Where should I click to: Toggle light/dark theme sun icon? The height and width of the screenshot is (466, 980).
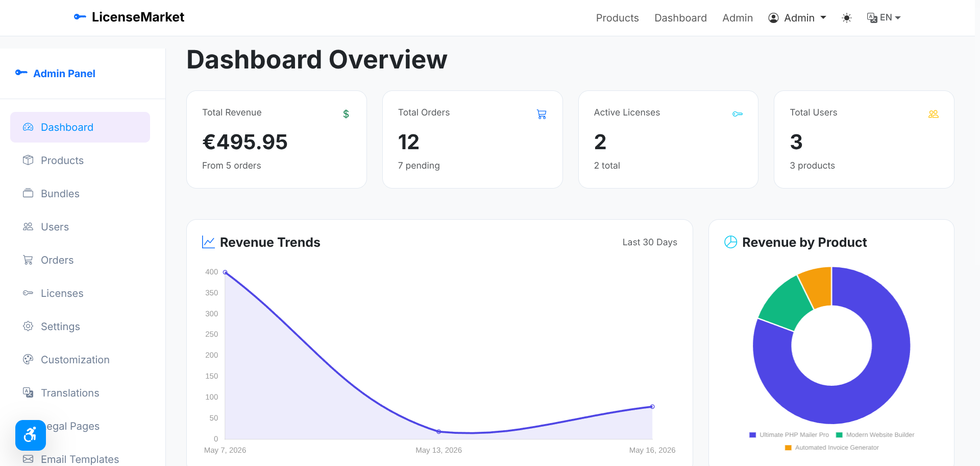[x=847, y=18]
